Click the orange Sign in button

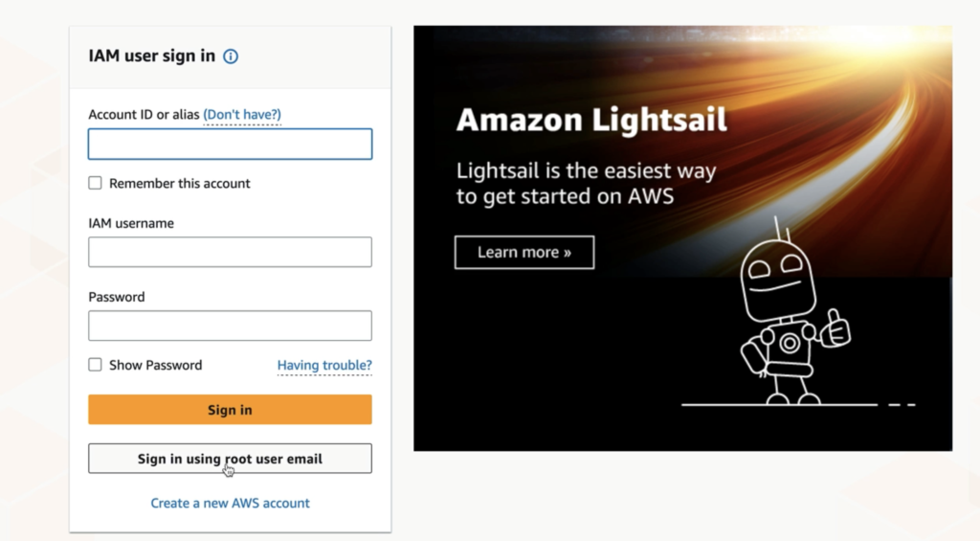pos(230,410)
